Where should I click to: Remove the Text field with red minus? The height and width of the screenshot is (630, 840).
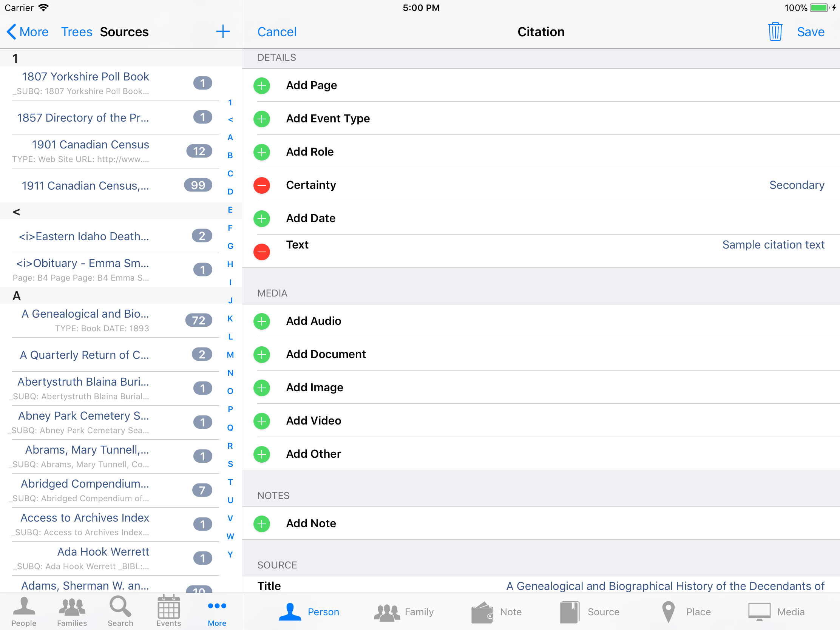click(262, 252)
